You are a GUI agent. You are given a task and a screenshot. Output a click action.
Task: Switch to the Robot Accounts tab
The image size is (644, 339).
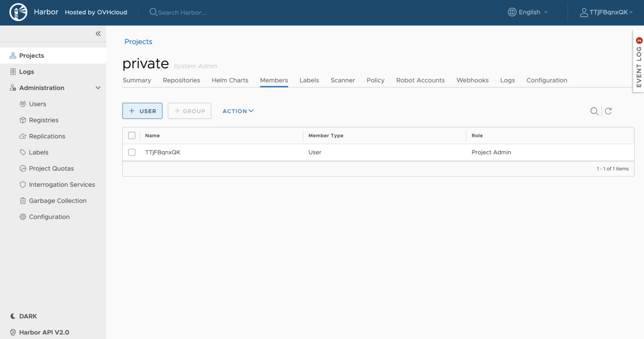pyautogui.click(x=420, y=80)
